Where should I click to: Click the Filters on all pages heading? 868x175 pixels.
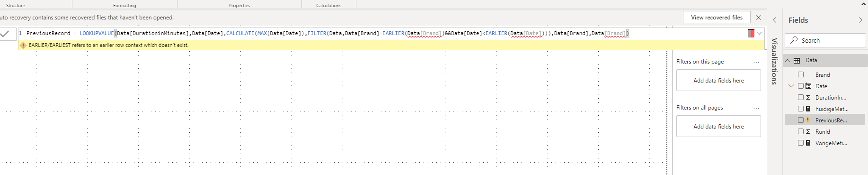(x=699, y=108)
